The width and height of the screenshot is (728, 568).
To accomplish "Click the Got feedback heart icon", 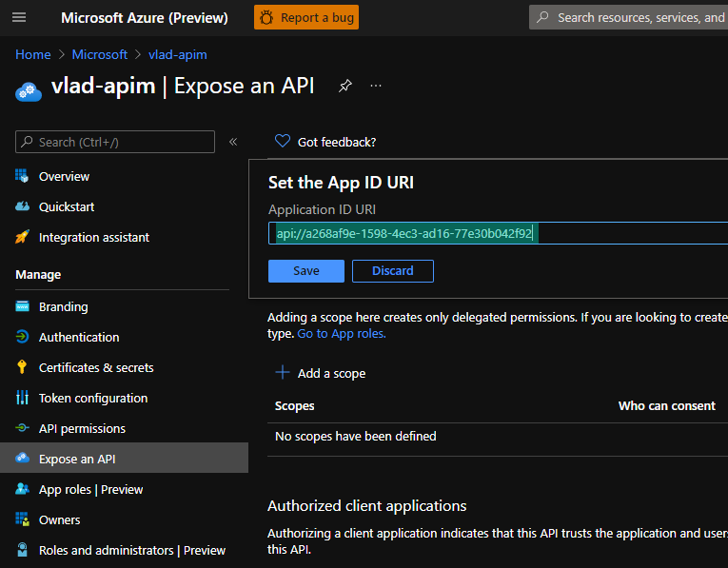I will pos(282,141).
